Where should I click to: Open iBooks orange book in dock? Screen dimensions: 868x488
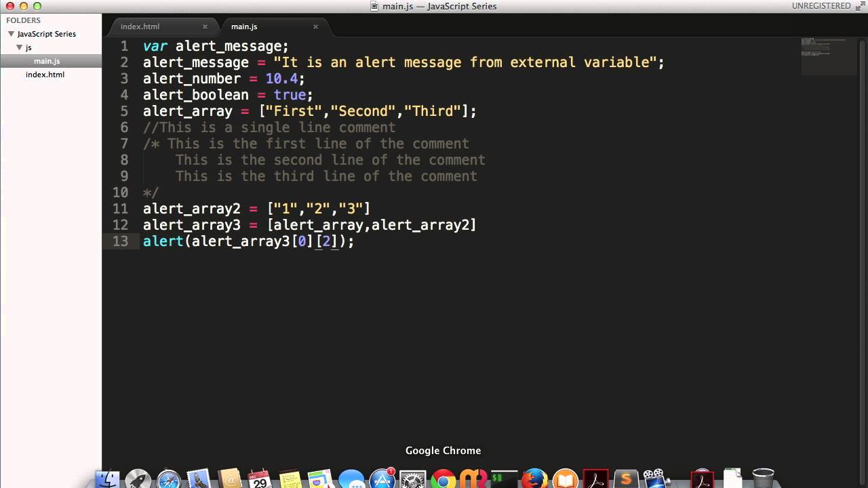point(565,479)
